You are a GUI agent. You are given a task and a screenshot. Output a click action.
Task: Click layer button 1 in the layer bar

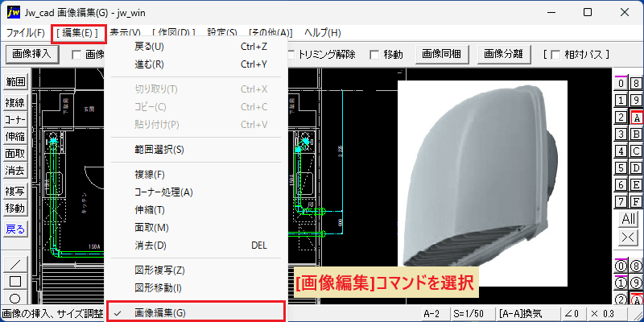tap(621, 100)
